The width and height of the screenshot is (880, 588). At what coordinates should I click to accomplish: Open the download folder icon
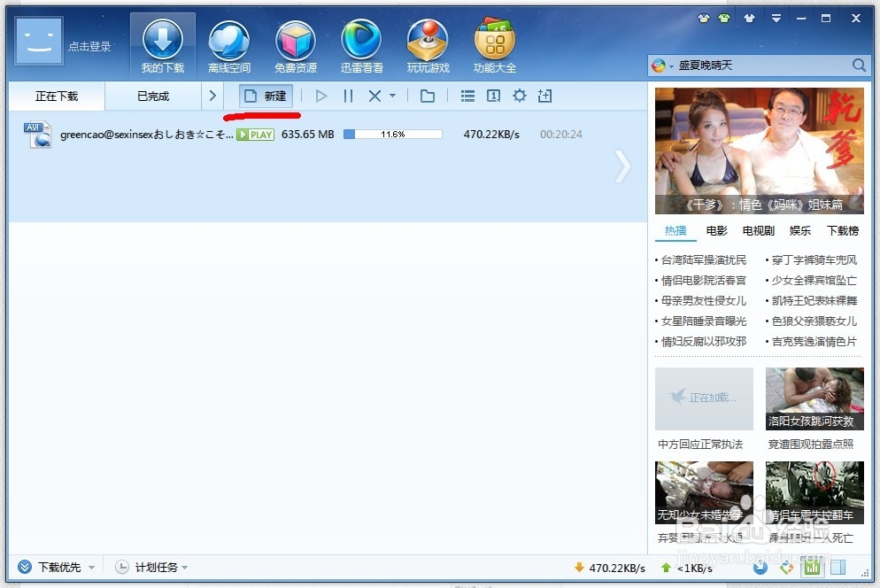(x=428, y=96)
